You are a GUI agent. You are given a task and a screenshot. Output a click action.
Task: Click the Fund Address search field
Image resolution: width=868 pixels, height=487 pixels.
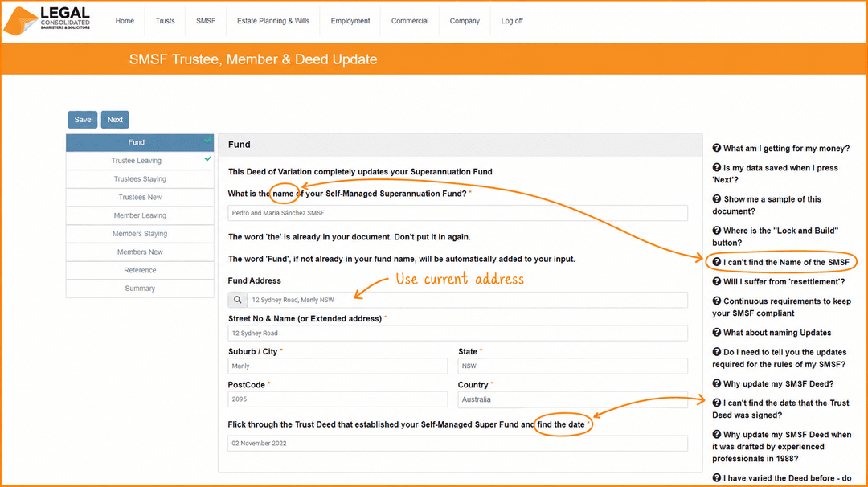[467, 300]
